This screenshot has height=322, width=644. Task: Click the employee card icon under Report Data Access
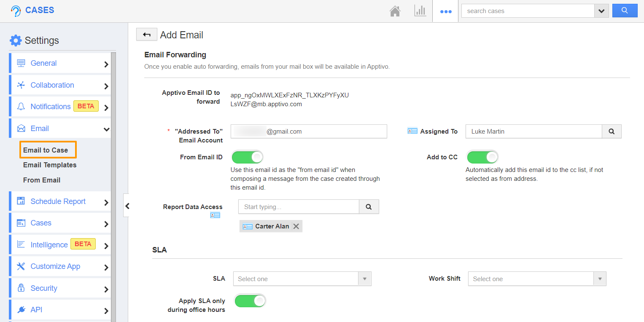(215, 215)
